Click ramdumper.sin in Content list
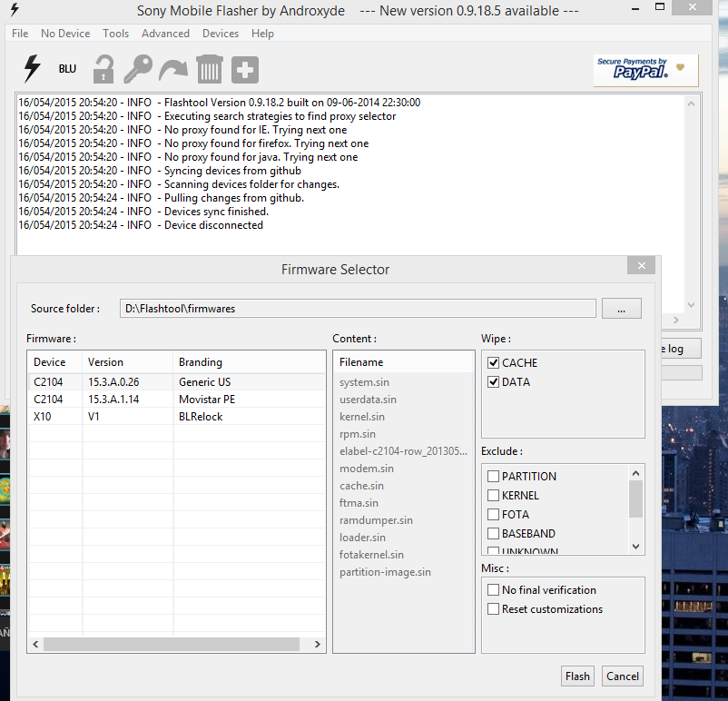 (x=376, y=519)
